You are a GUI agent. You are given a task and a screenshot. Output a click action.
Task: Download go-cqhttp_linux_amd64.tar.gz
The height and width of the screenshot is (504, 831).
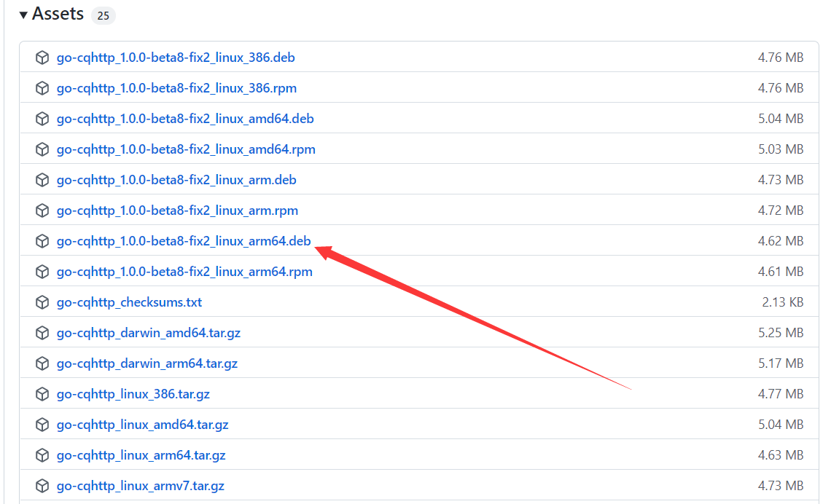tap(143, 425)
